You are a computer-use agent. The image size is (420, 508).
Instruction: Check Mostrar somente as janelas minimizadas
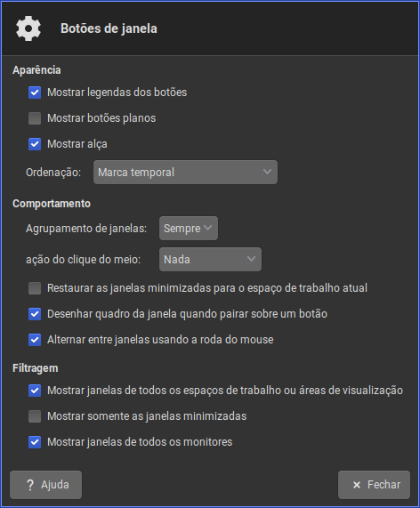point(35,416)
